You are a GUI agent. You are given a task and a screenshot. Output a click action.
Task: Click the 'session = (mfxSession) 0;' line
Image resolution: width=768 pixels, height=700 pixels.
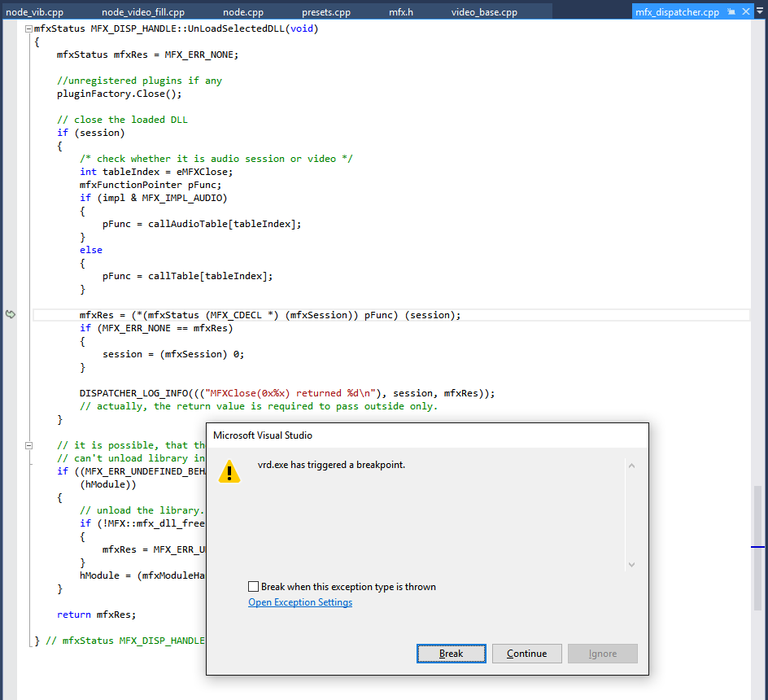click(x=173, y=354)
